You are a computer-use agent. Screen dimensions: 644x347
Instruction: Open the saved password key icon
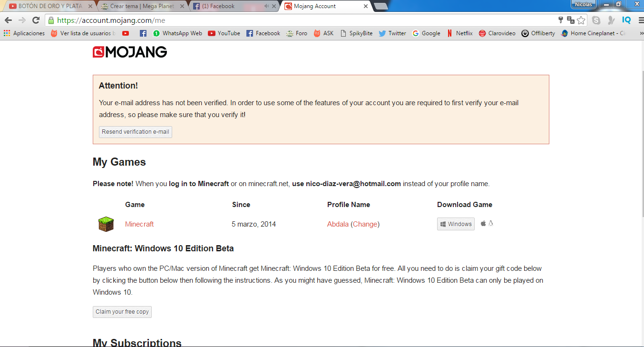click(x=561, y=20)
